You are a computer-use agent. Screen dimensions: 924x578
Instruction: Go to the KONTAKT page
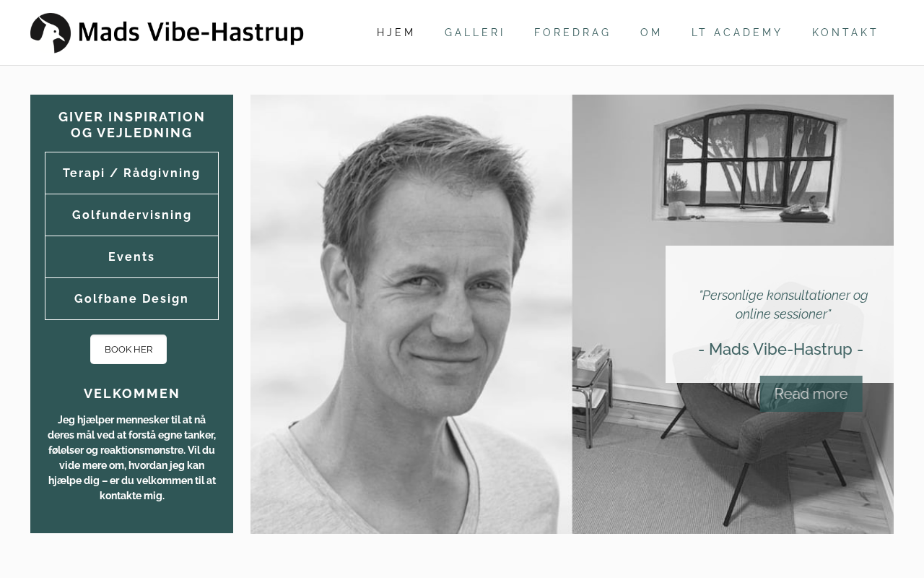click(x=845, y=33)
